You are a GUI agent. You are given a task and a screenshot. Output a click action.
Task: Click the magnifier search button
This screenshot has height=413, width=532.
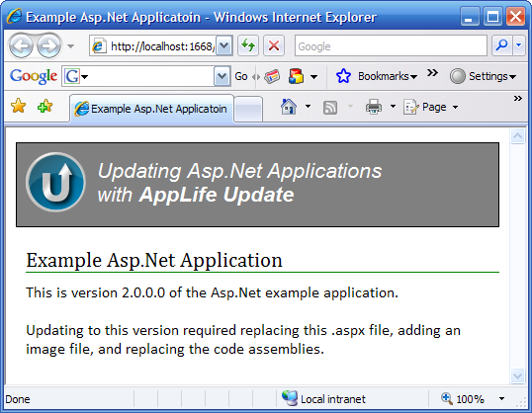pyautogui.click(x=501, y=45)
